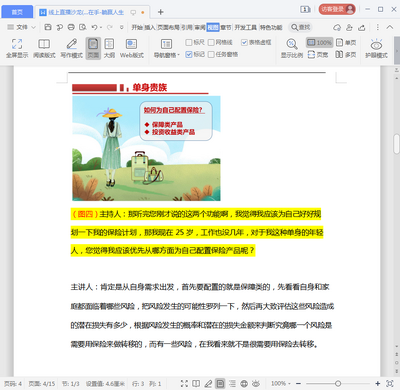Screen dimensions: 400x390
Task: Open the more options vertical dots
Action: [x=377, y=27]
